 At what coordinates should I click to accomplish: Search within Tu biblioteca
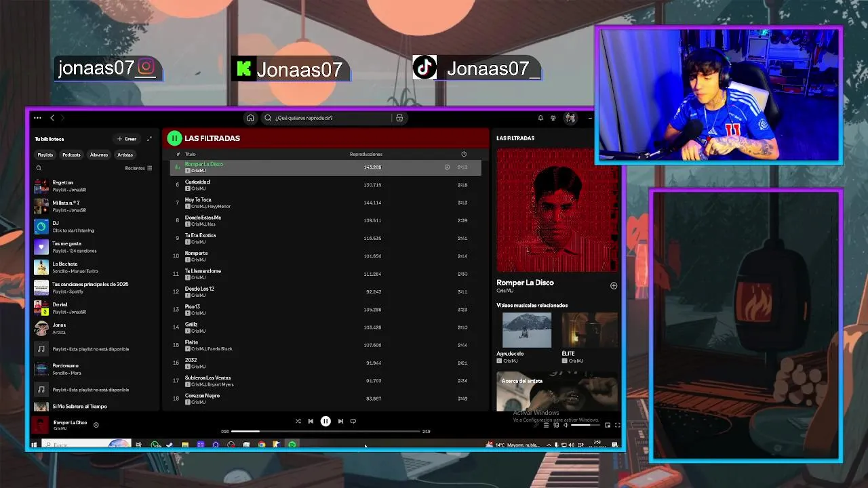click(39, 168)
